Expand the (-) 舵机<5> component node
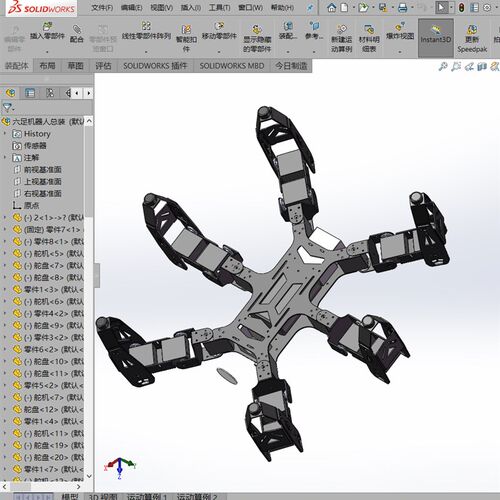This screenshot has width=500, height=500. pos(5,253)
